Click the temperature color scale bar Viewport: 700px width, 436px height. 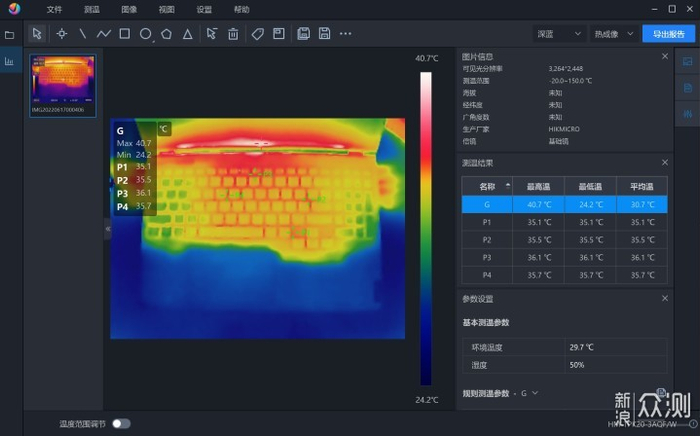(x=426, y=228)
